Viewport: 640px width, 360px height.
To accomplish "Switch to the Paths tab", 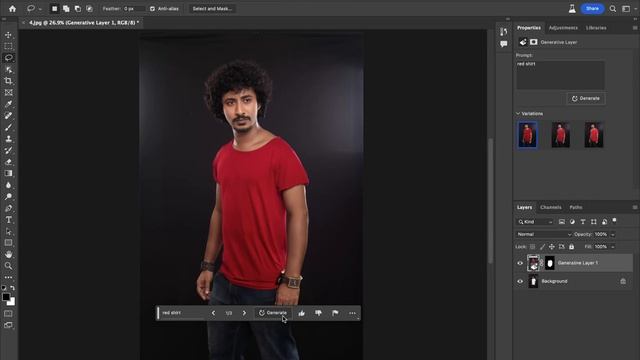I will (x=576, y=207).
